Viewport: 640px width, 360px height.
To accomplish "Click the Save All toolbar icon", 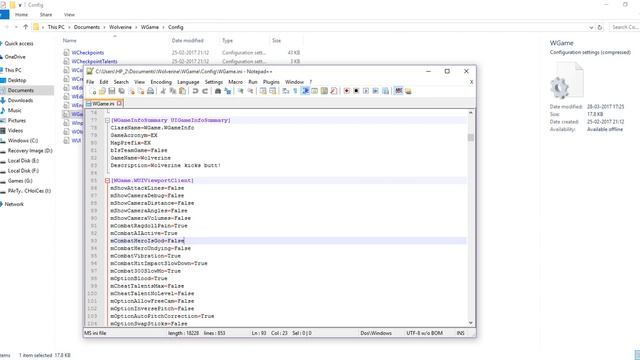I will point(122,91).
